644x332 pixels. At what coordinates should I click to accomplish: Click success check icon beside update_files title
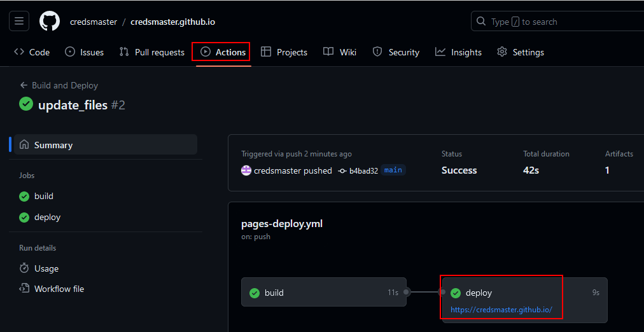point(26,104)
